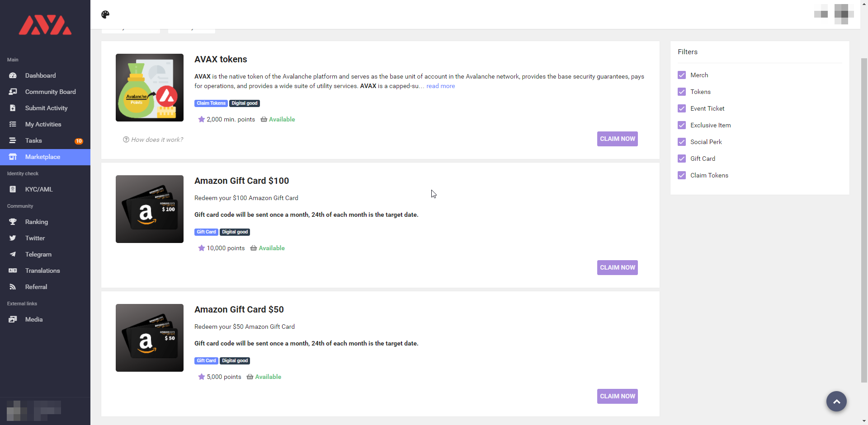Screen dimensions: 868x425
Task: Open the Dashboard sidebar icon
Action: pyautogui.click(x=13, y=75)
